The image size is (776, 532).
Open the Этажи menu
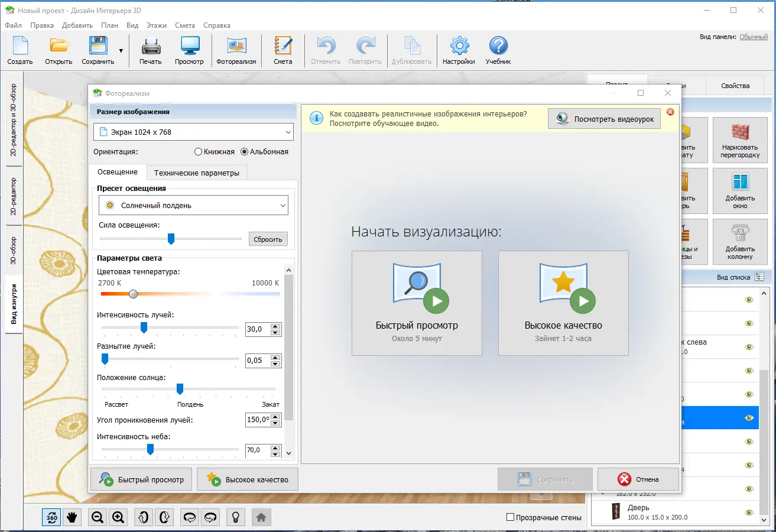[x=157, y=25]
